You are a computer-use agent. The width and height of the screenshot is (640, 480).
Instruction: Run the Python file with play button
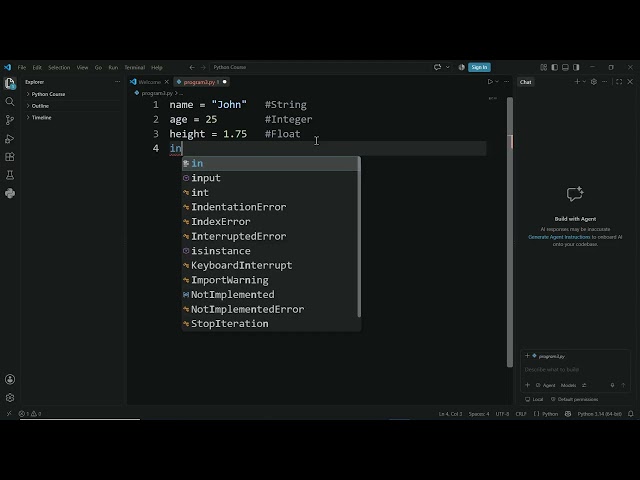[490, 82]
